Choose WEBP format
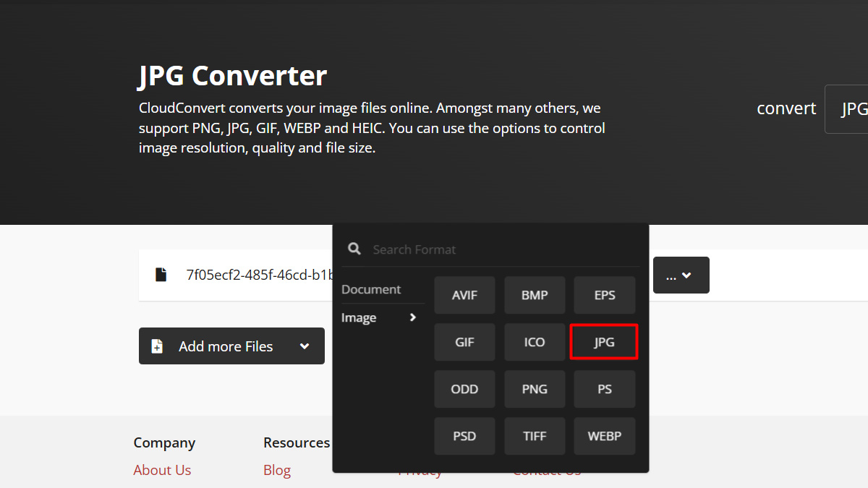The image size is (868, 488). [605, 436]
